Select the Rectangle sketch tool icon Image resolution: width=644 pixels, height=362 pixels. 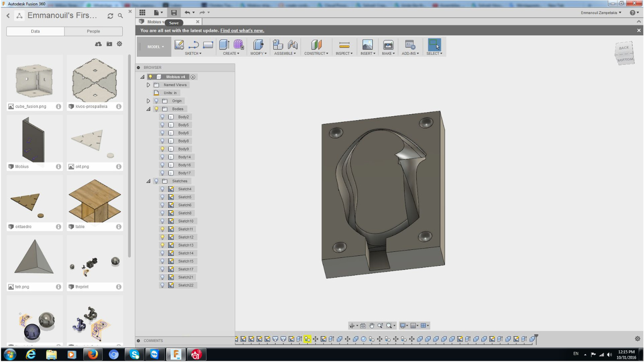click(x=208, y=45)
